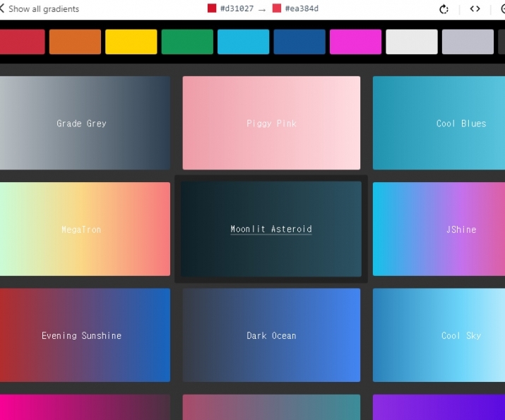
Task: Click the #d31027 hex code text
Action: pos(237,8)
